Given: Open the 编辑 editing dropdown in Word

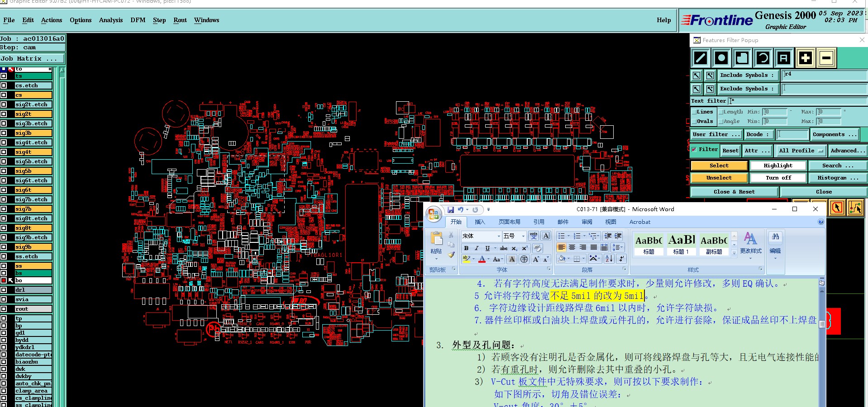Looking at the screenshot, I should (775, 246).
